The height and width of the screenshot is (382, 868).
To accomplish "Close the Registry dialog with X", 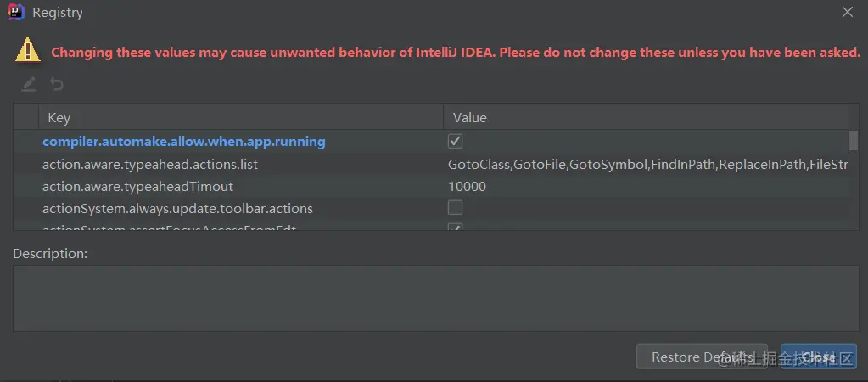I will click(847, 13).
